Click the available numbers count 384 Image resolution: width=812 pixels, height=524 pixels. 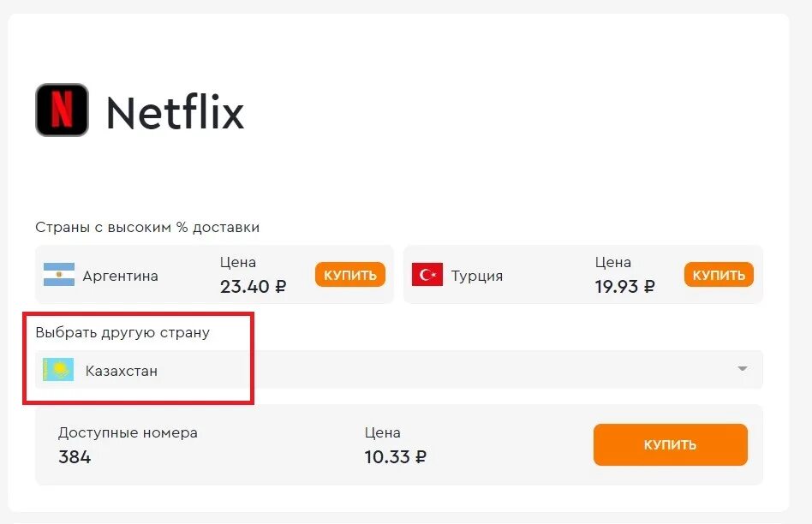tap(75, 457)
